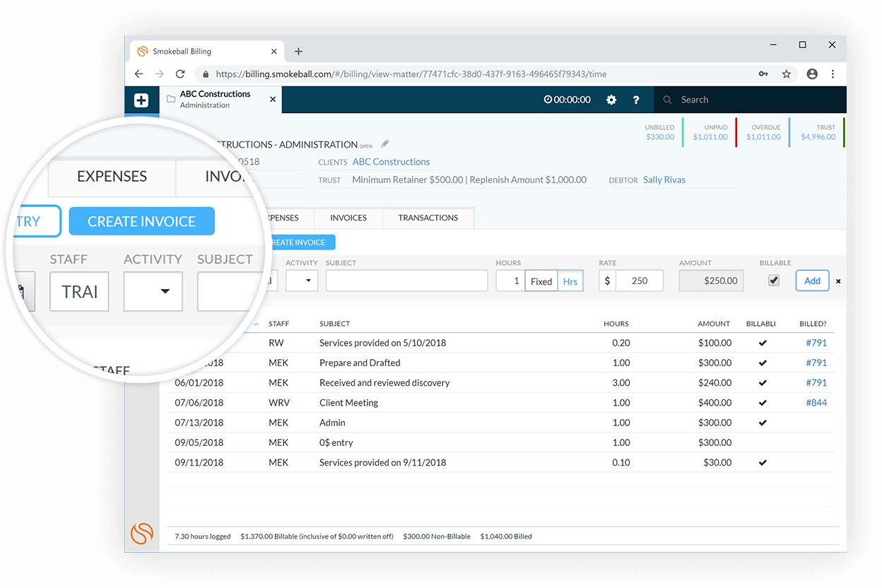The height and width of the screenshot is (588, 882).
Task: Open Sally Rivas debtor link
Action: coord(664,180)
